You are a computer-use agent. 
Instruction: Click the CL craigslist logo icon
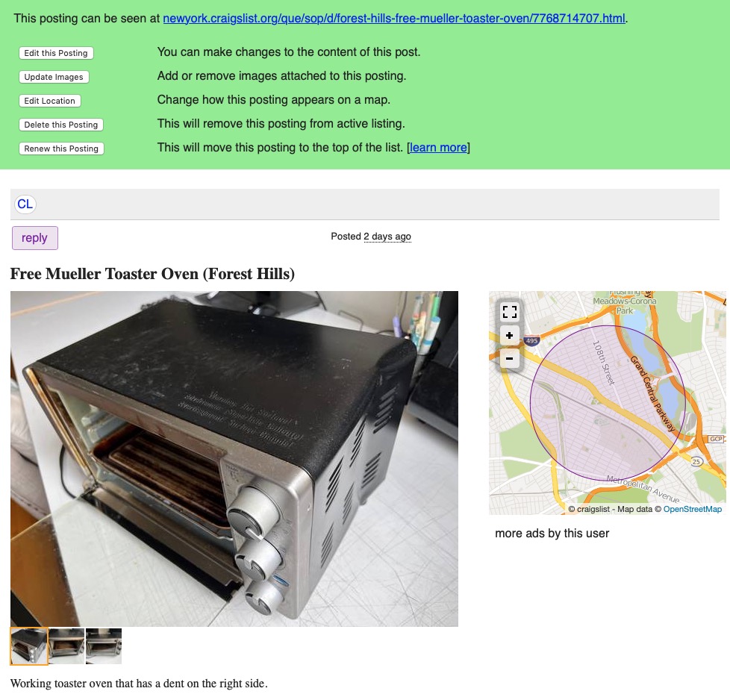(x=25, y=204)
